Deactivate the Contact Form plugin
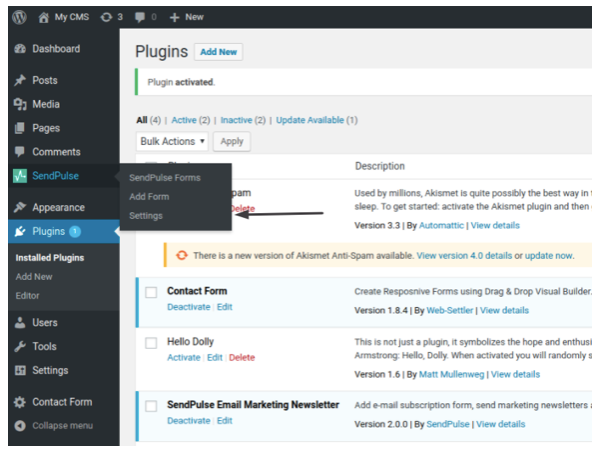This screenshot has width=613, height=456. click(x=189, y=307)
